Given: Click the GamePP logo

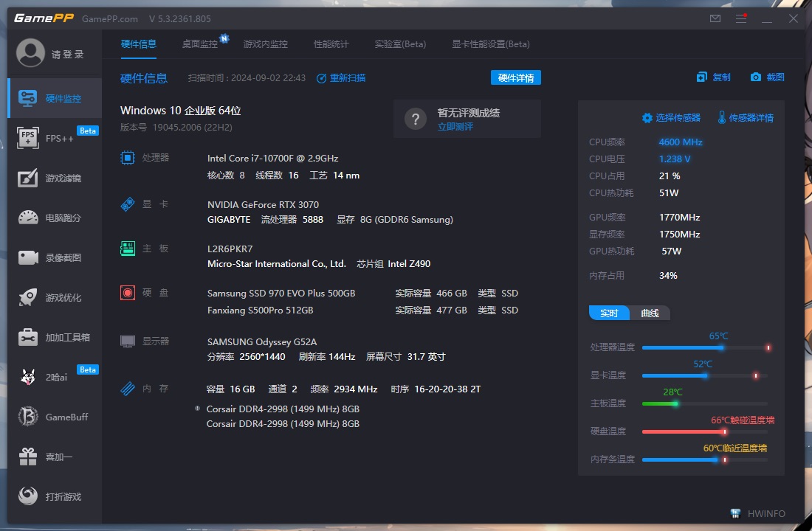Looking at the screenshot, I should (x=44, y=18).
